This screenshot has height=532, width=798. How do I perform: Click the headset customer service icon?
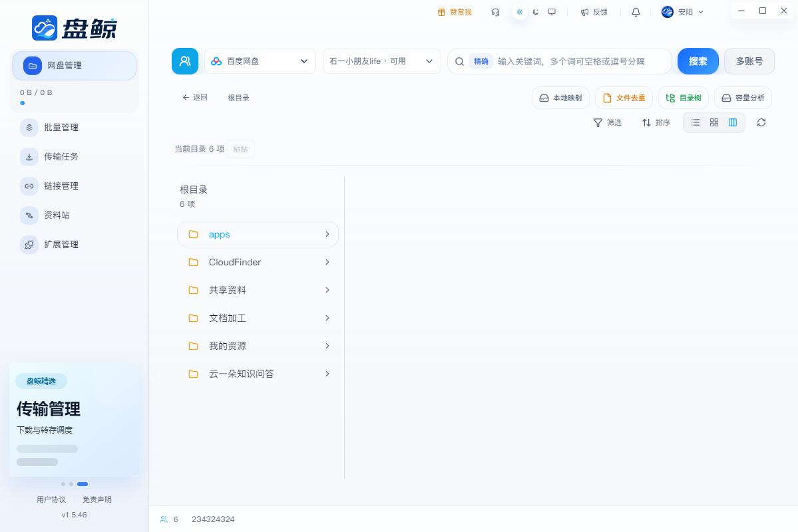[x=495, y=12]
